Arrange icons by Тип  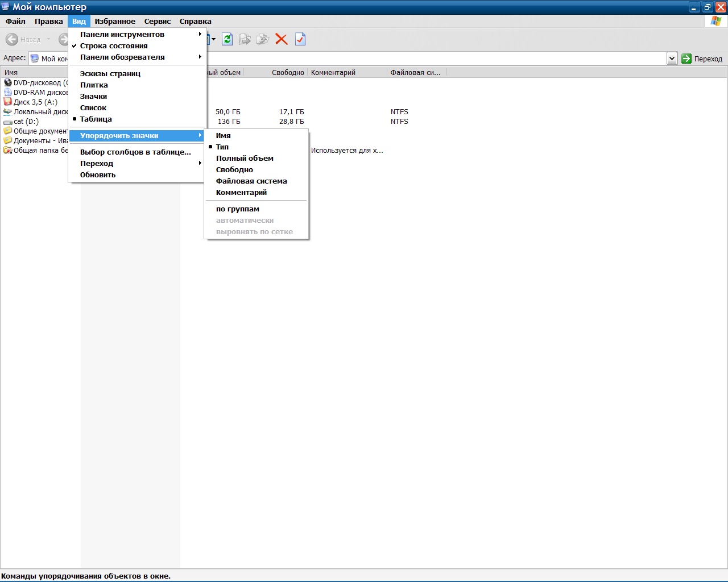[257, 147]
